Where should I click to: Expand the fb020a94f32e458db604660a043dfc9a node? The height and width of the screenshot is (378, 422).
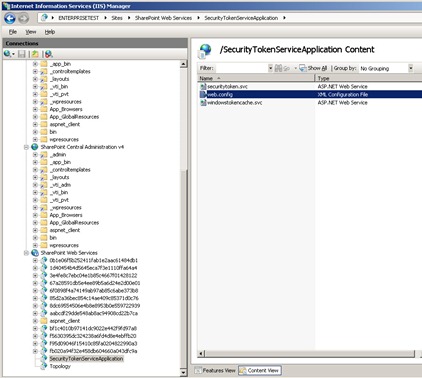35,351
